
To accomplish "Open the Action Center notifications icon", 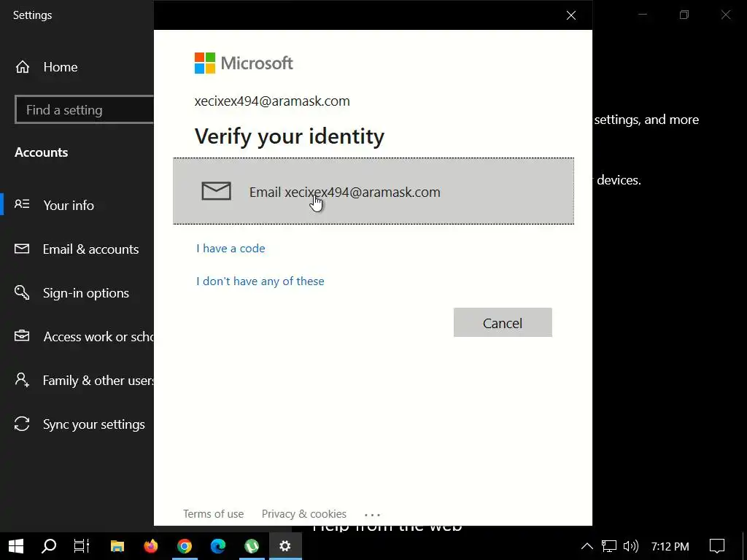I will (x=717, y=546).
